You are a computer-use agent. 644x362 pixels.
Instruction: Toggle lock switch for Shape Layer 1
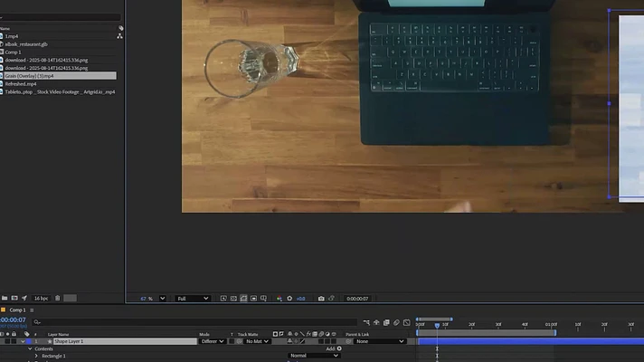tap(14, 341)
